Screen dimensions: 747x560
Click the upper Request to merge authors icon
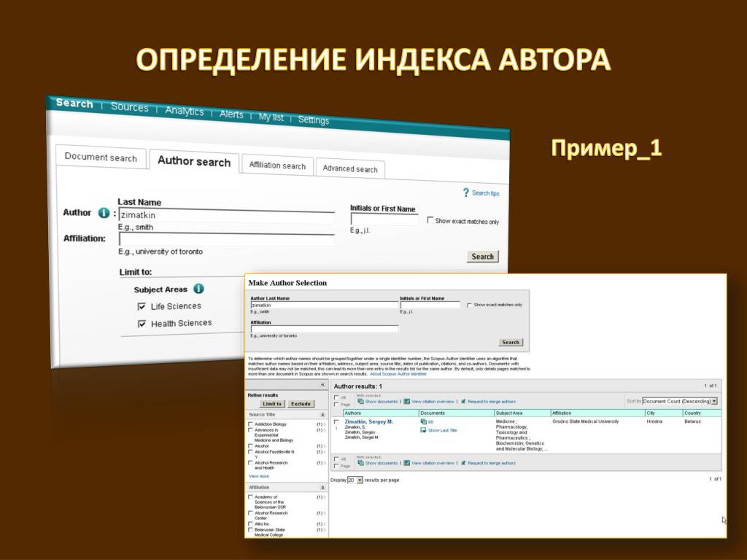[463, 402]
